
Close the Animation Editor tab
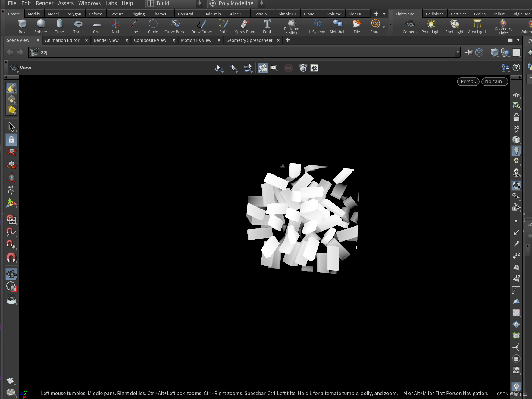[x=86, y=40]
